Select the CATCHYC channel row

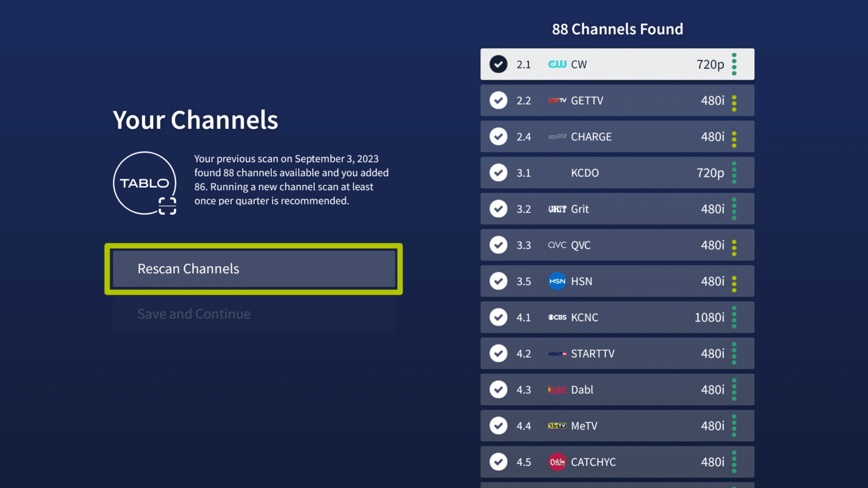[x=617, y=461]
